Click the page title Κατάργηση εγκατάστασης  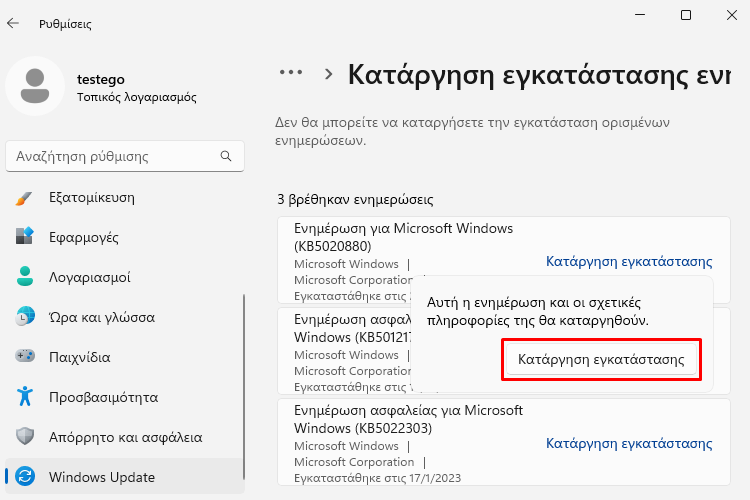coord(539,75)
